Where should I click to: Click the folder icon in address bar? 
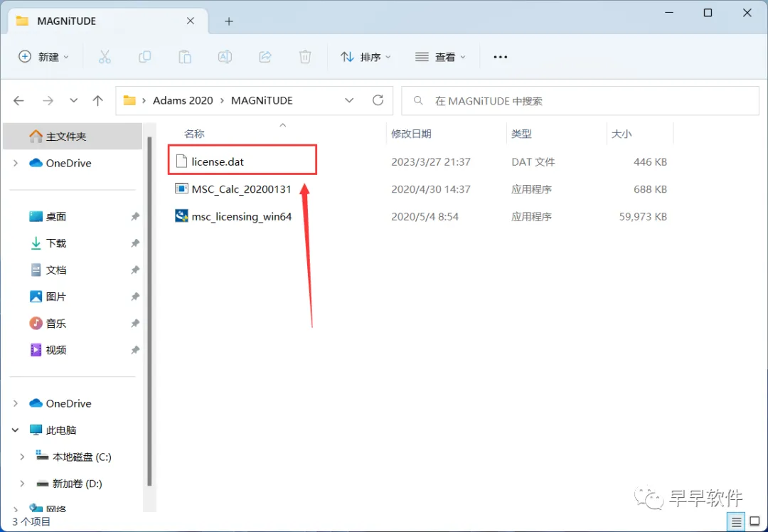[129, 100]
